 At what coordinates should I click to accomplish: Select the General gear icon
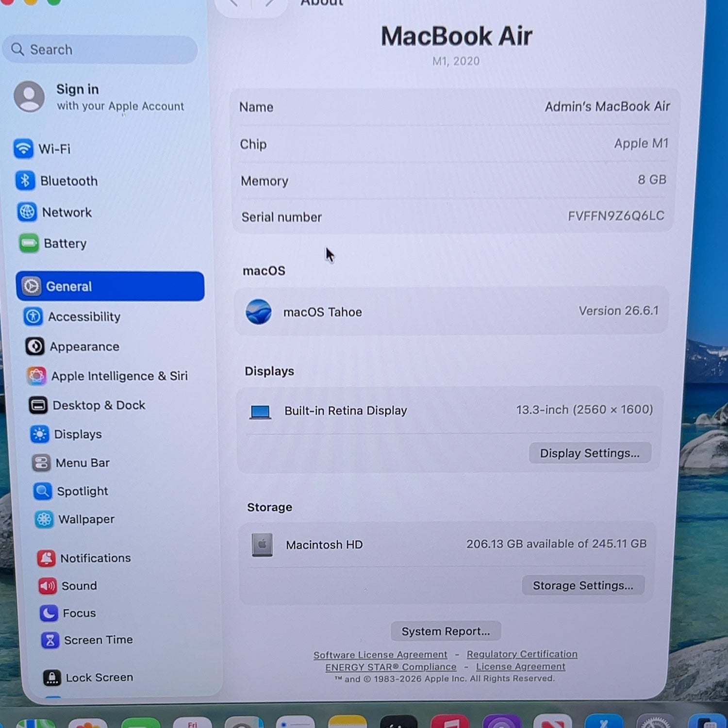tap(32, 286)
